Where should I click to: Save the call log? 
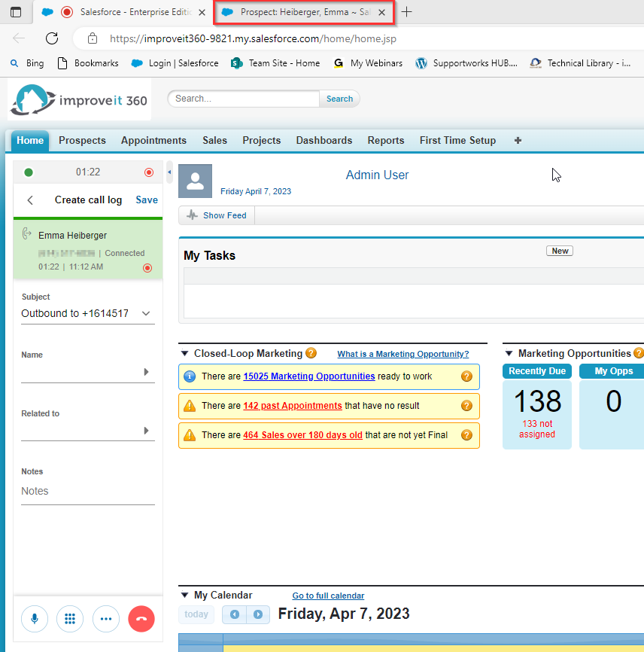pyautogui.click(x=147, y=200)
